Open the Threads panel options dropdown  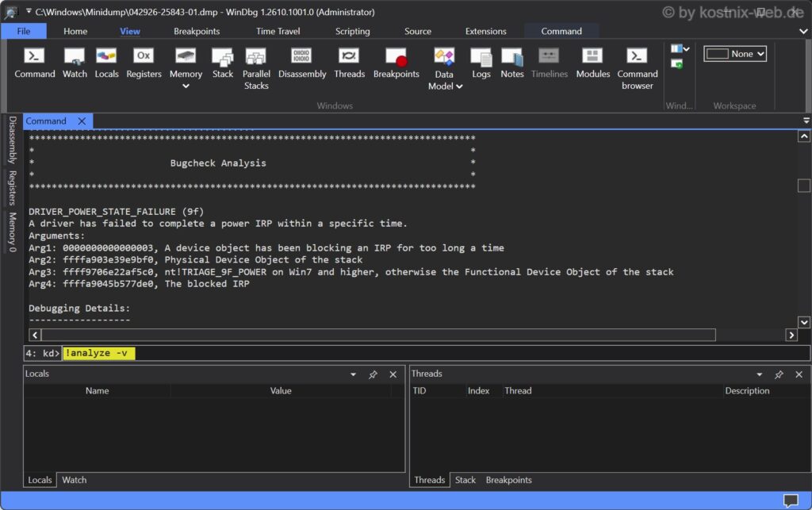759,374
